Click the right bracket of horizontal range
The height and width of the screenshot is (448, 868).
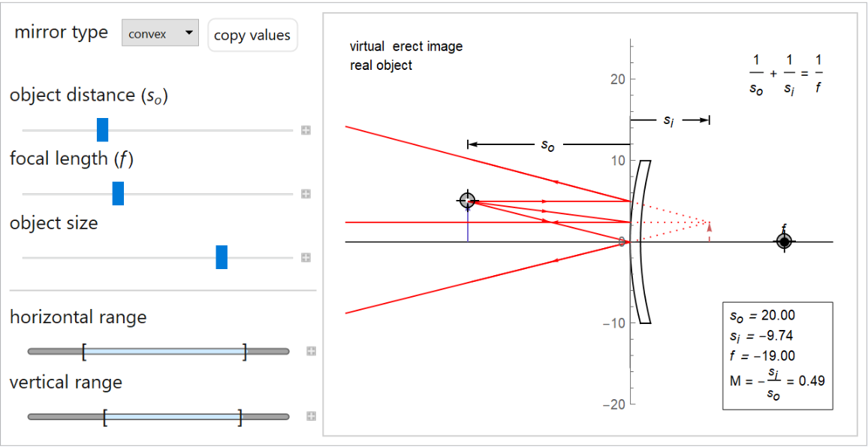pos(245,351)
